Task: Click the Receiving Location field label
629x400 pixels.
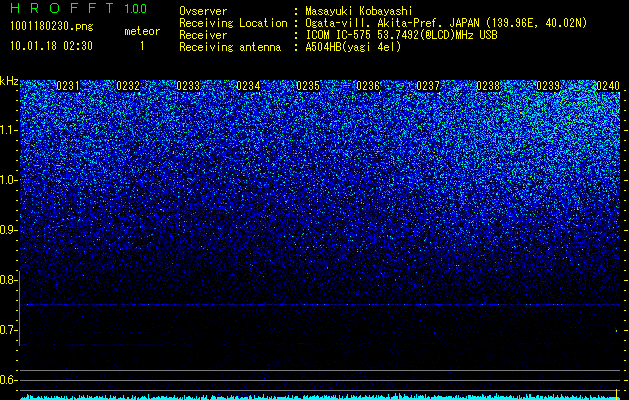Action: 233,23
